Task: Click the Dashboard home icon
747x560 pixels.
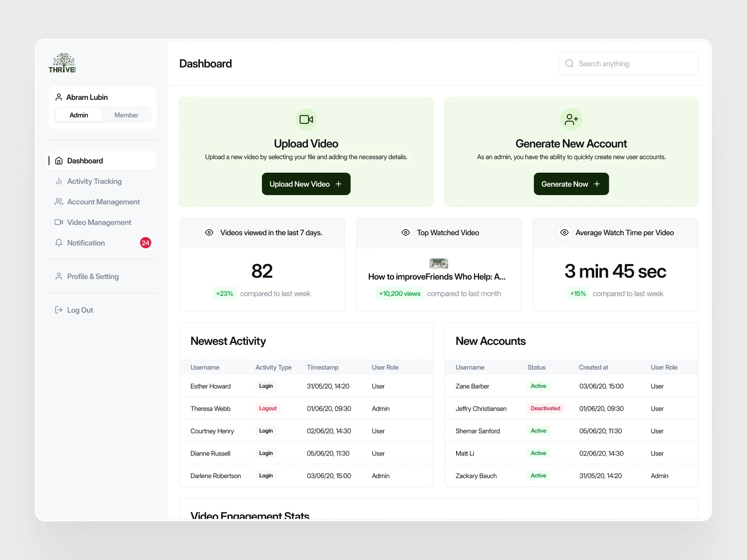Action: pos(59,161)
